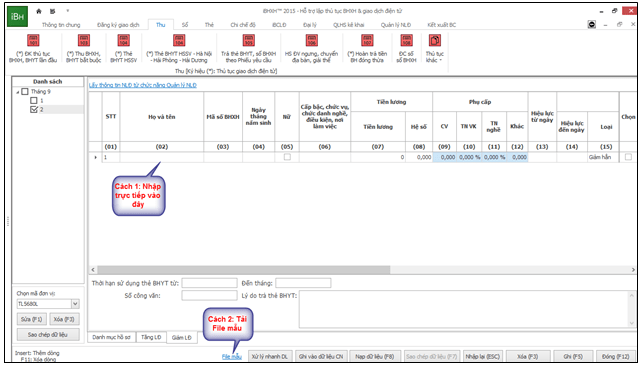Viewport: 642px width, 368px height.
Task: Select the 107 Hoàn trả tiền BH icon
Action: point(367,41)
